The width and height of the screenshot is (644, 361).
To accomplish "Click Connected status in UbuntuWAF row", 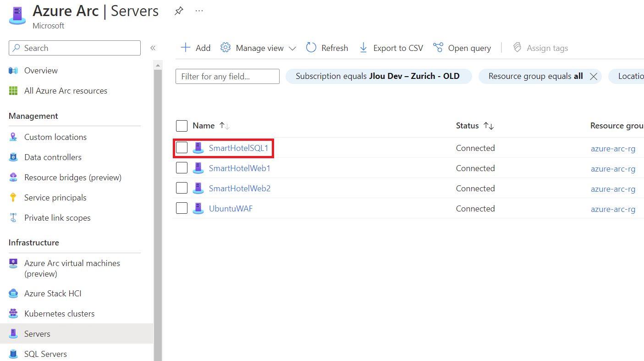I will [475, 209].
